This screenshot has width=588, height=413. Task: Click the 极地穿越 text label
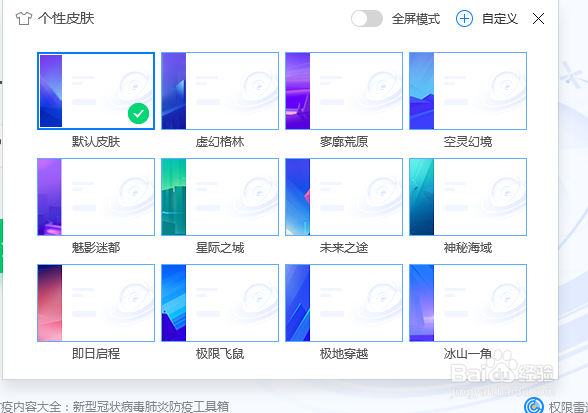coord(344,354)
